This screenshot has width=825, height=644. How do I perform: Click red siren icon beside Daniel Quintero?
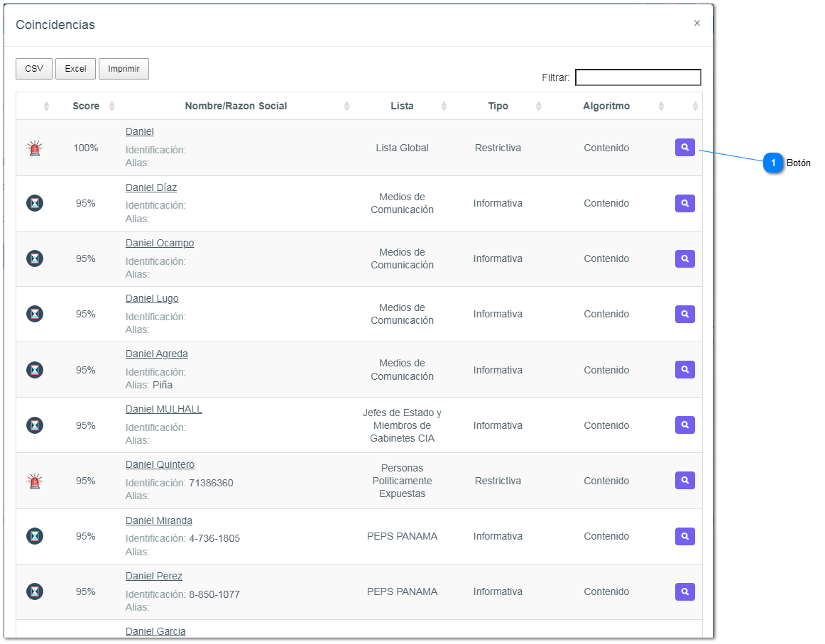[35, 481]
